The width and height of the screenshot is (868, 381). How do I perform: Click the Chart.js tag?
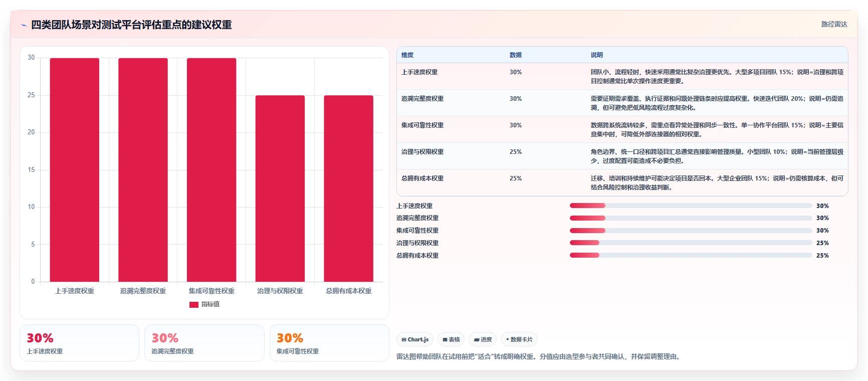click(x=415, y=339)
